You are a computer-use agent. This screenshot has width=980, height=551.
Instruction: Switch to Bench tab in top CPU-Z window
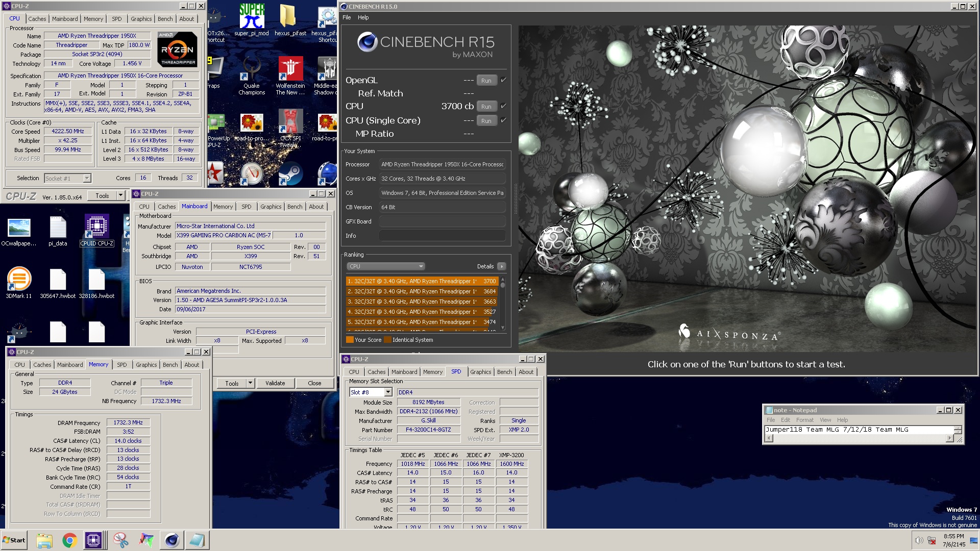click(x=165, y=19)
